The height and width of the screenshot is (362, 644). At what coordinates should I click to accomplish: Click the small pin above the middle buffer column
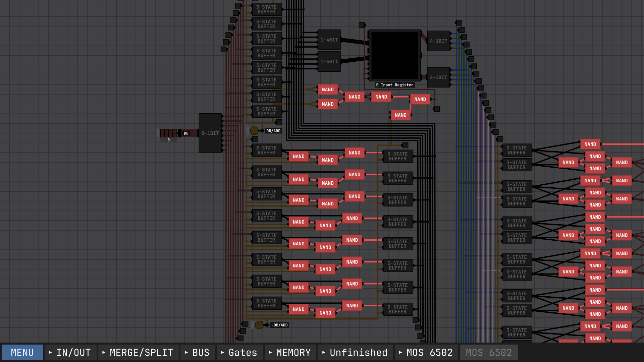point(405,145)
